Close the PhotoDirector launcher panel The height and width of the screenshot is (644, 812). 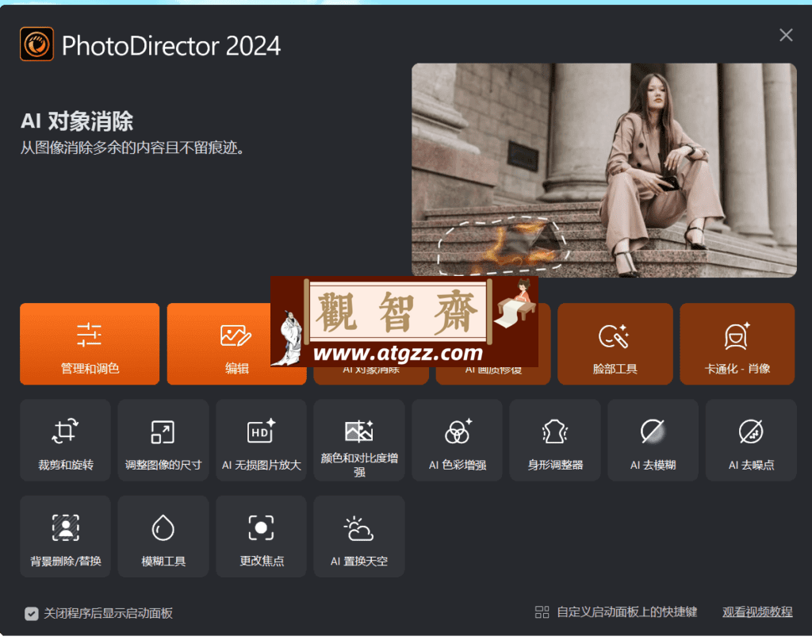point(786,35)
